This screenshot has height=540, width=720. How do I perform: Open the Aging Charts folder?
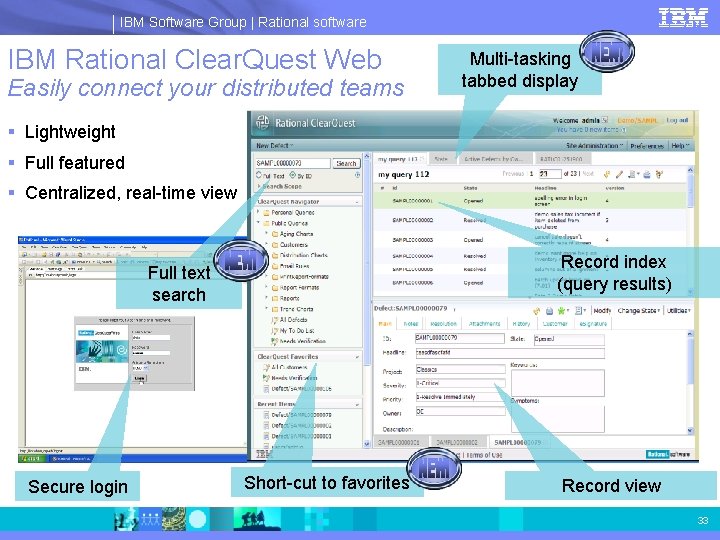[x=296, y=234]
